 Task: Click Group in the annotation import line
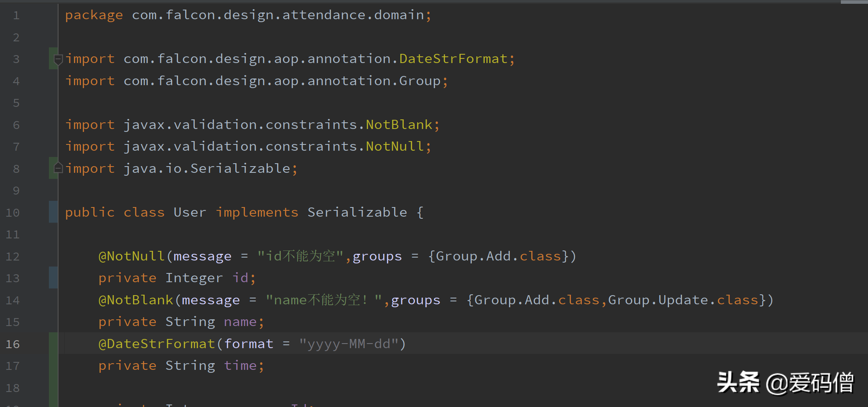pos(420,81)
